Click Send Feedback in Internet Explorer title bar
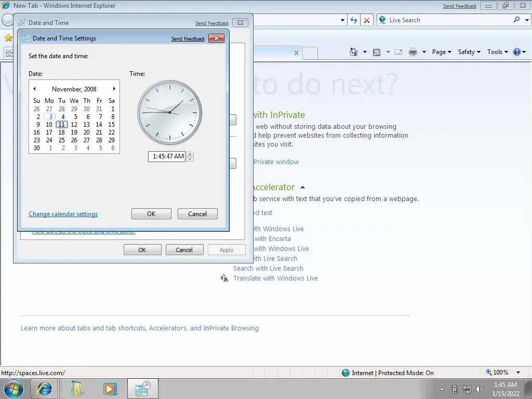The image size is (532, 399). click(460, 6)
